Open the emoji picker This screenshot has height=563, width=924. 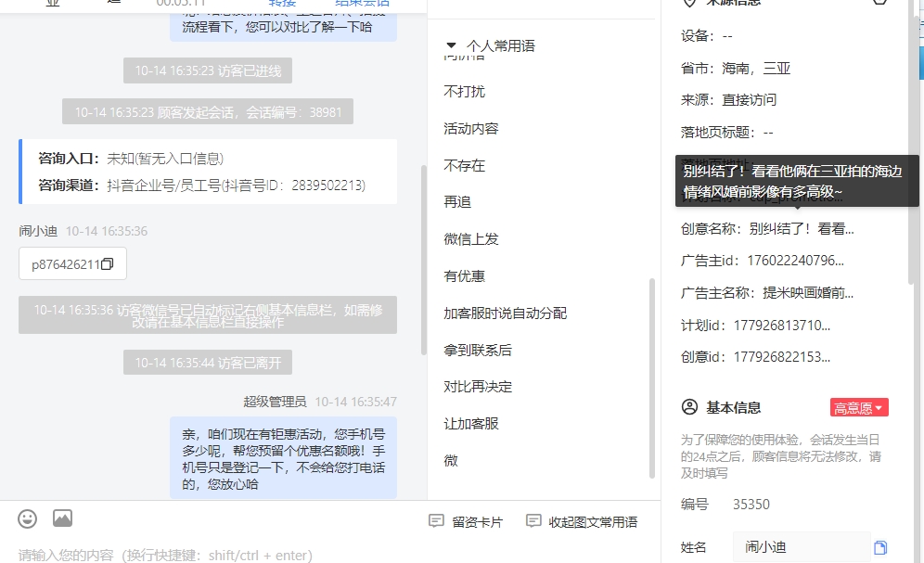pos(27,518)
